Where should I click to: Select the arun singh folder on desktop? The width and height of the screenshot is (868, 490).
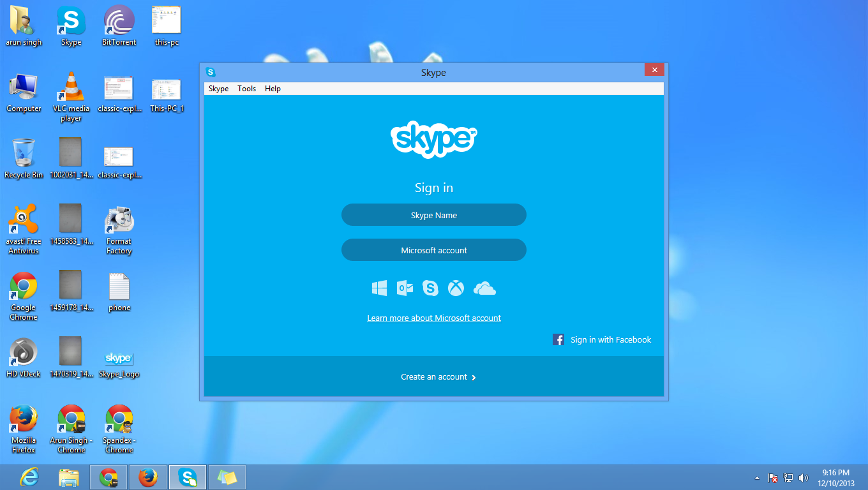(24, 27)
